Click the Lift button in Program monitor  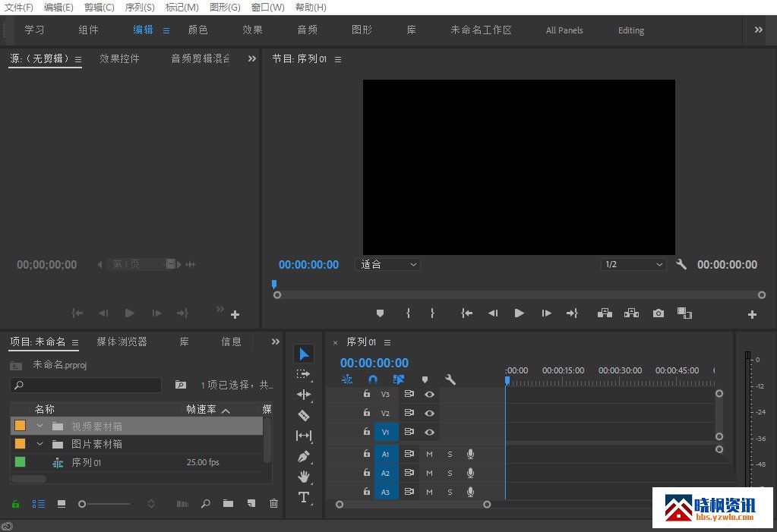coord(605,313)
